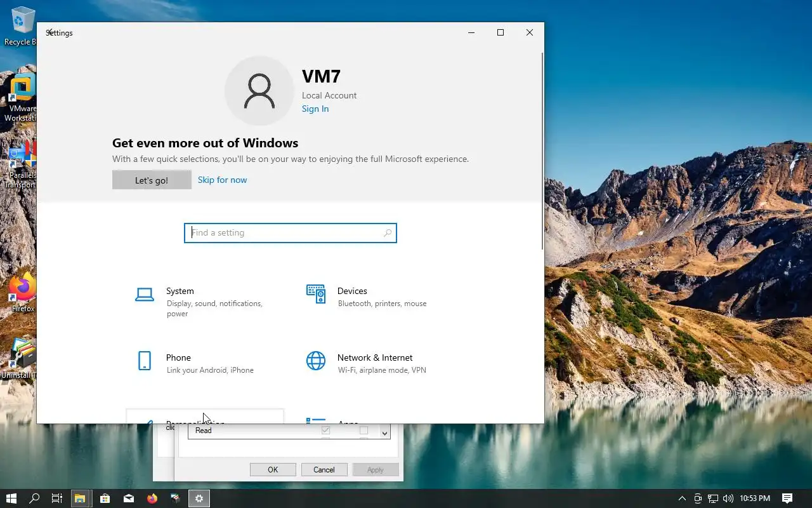Switch to File Explorer on the taskbar
The width and height of the screenshot is (812, 508).
[x=79, y=498]
